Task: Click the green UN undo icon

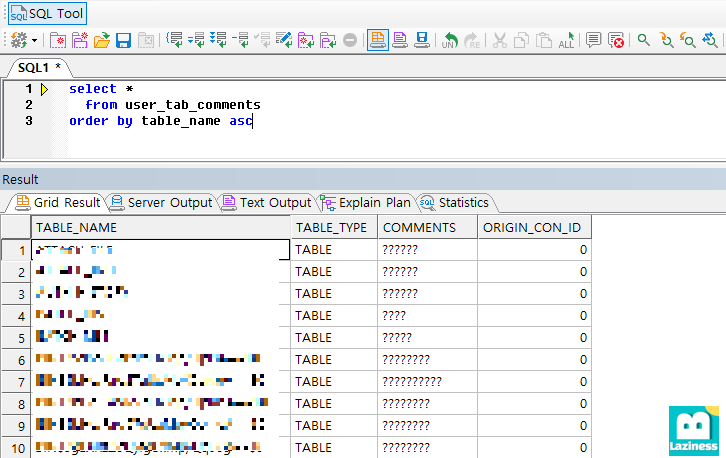Action: coord(450,41)
